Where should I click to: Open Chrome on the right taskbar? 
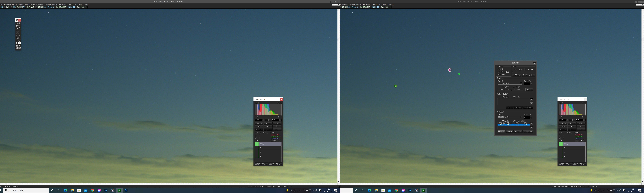(397, 190)
